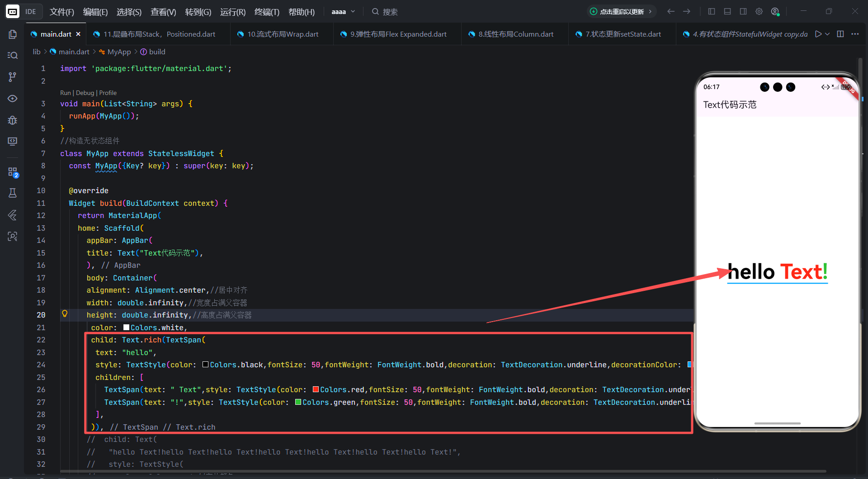The width and height of the screenshot is (868, 479).
Task: Open the 查看(V) menu
Action: click(x=163, y=12)
